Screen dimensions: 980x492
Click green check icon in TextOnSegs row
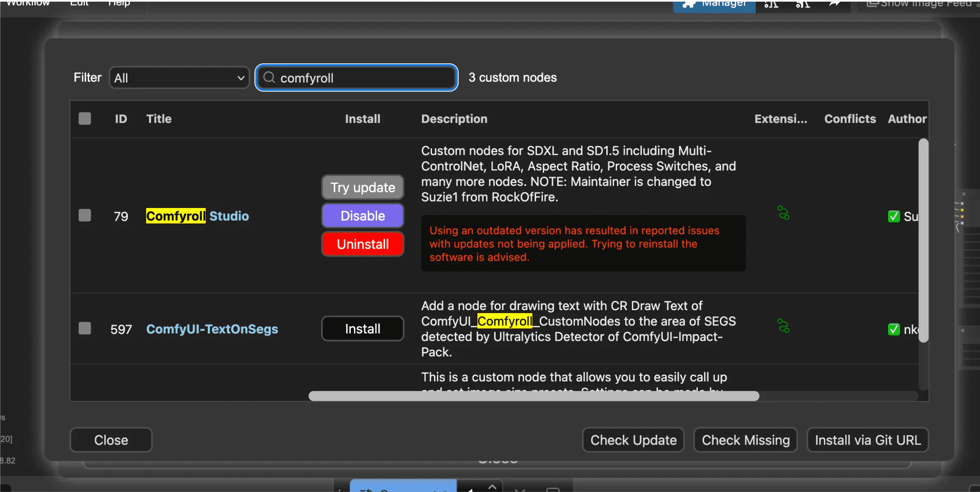[894, 329]
